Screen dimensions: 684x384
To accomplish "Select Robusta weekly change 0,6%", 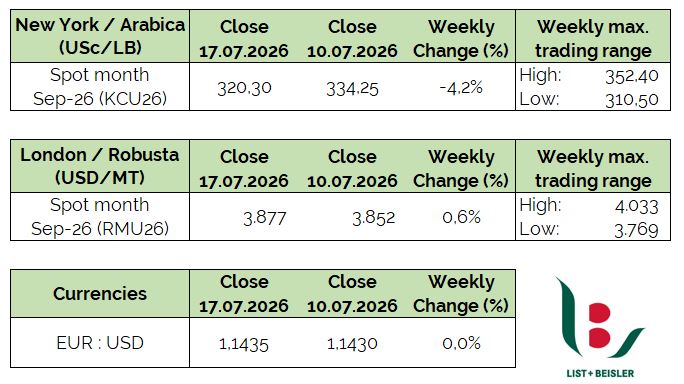I will click(x=462, y=217).
